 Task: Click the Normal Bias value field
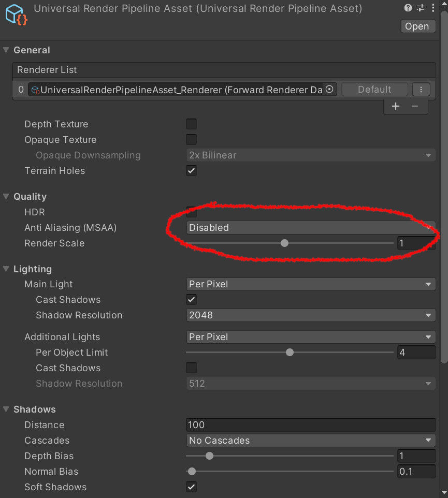416,471
